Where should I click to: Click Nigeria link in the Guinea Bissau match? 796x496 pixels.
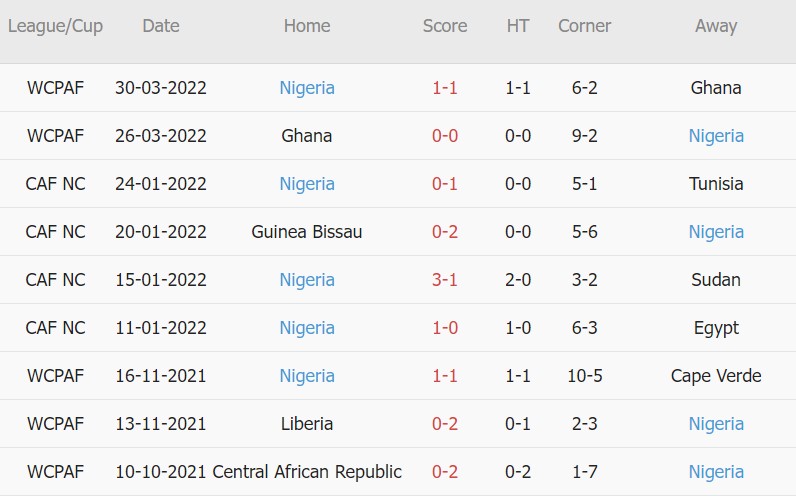(716, 232)
